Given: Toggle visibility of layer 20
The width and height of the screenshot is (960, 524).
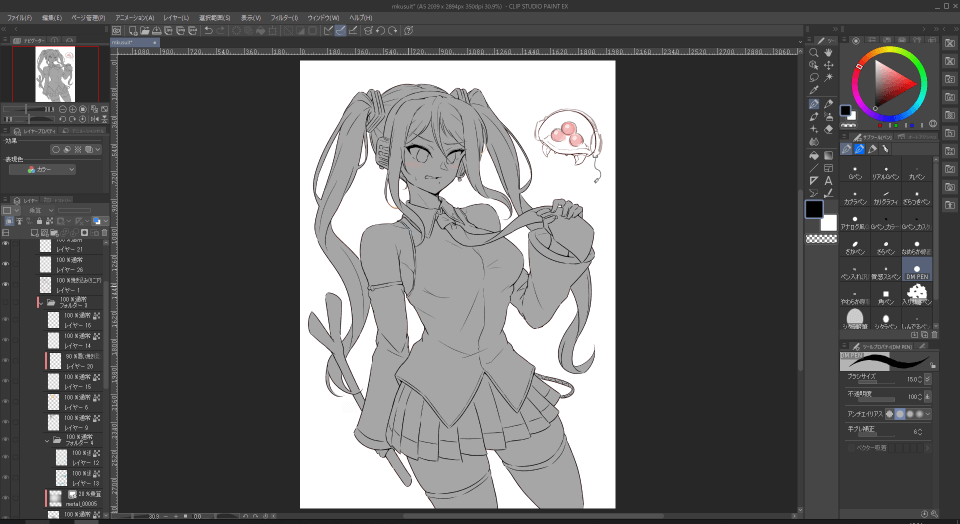Looking at the screenshot, I should 6,361.
